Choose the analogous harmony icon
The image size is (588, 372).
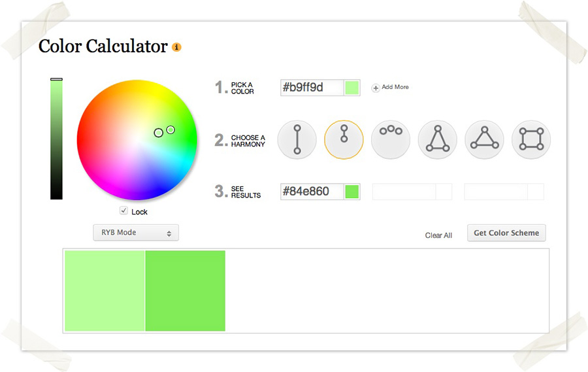point(391,140)
